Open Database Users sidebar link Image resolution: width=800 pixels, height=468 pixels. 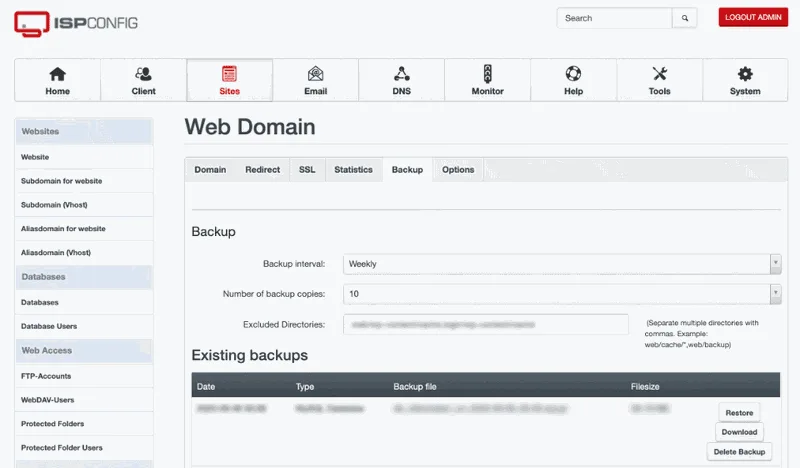[84, 326]
